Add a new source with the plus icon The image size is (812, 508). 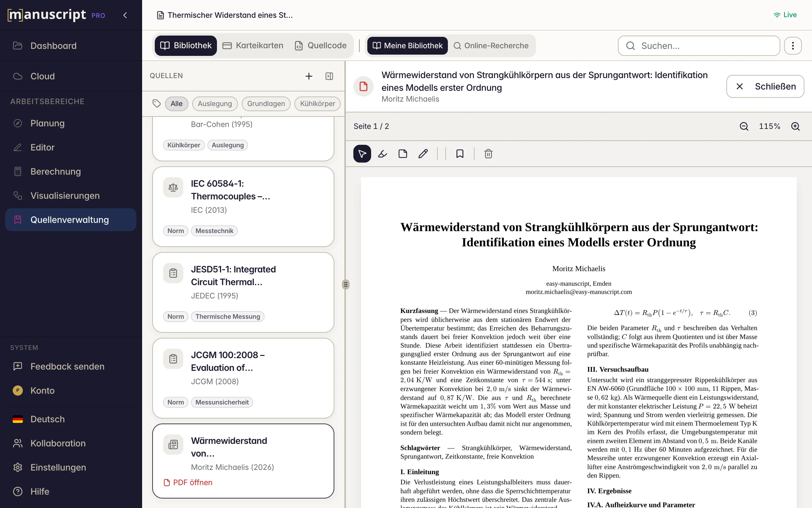coord(309,76)
